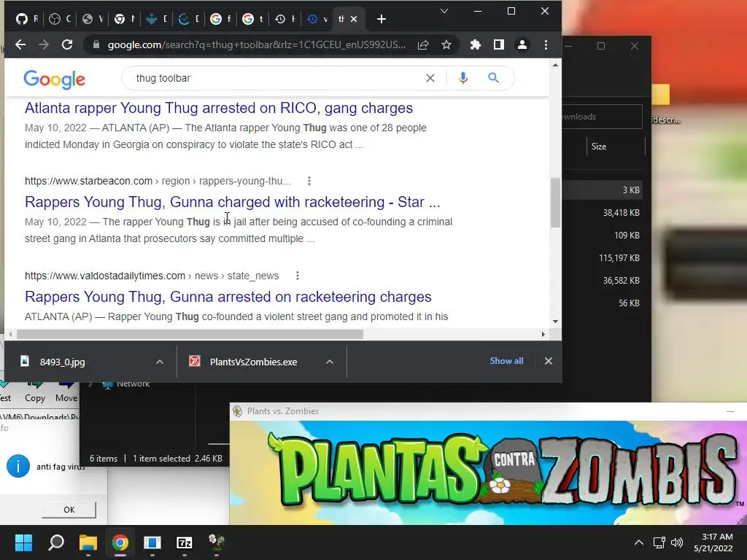
Task: Show hidden system tray icons
Action: point(639,542)
